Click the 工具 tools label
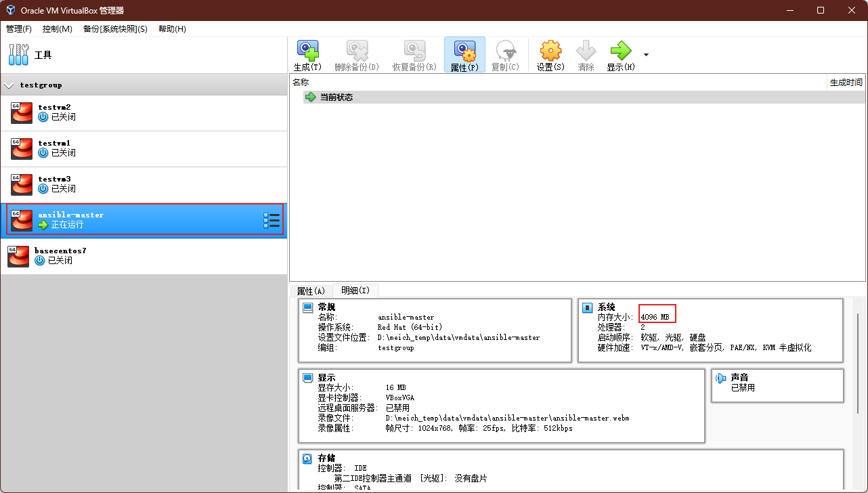 click(43, 55)
